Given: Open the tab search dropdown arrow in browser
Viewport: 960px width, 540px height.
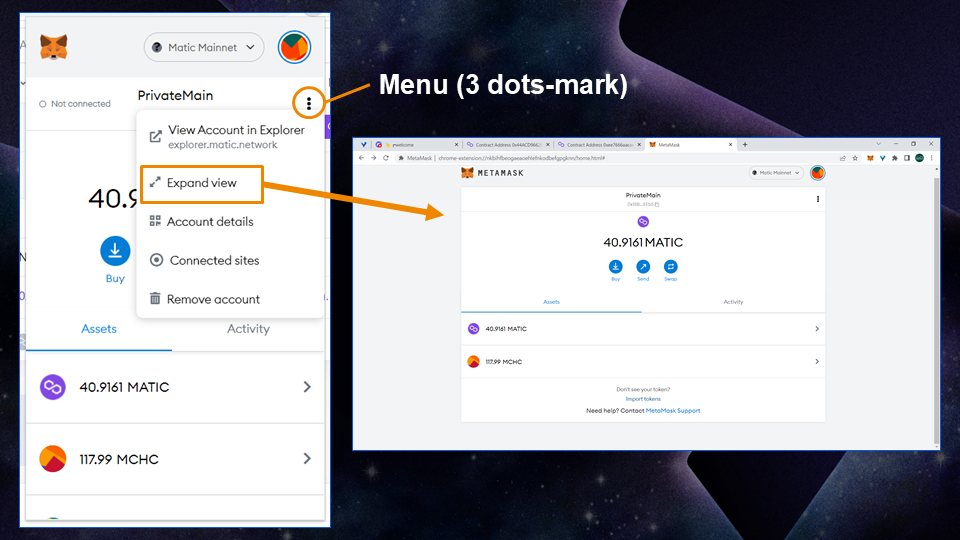Looking at the screenshot, I should pyautogui.click(x=879, y=144).
